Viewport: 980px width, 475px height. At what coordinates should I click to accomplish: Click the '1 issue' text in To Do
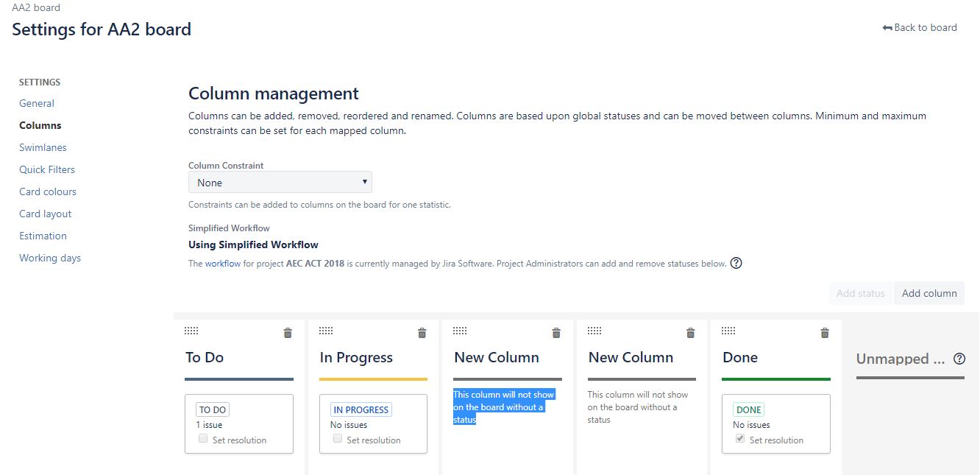[x=209, y=425]
